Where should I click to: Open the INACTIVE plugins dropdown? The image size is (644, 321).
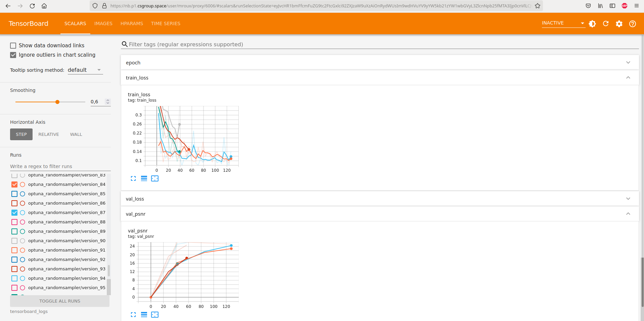click(x=563, y=23)
